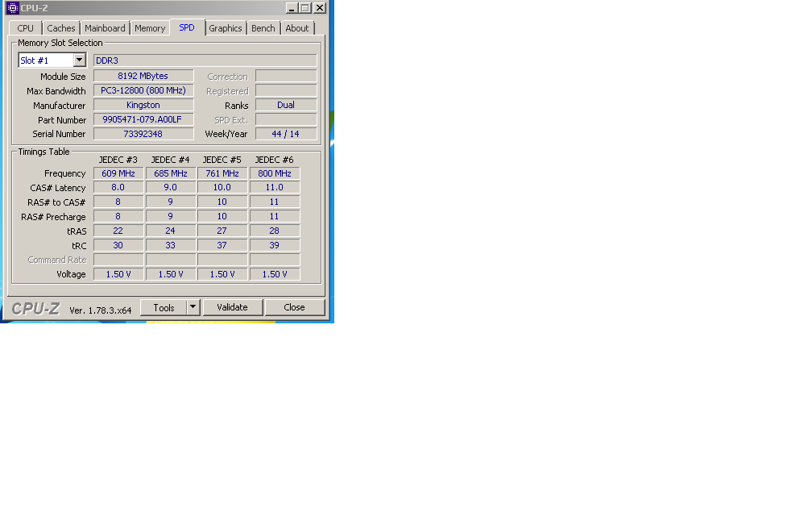Viewport: 812px width, 508px height.
Task: Click the 9.0 CAS# Latency cell
Action: click(x=171, y=187)
